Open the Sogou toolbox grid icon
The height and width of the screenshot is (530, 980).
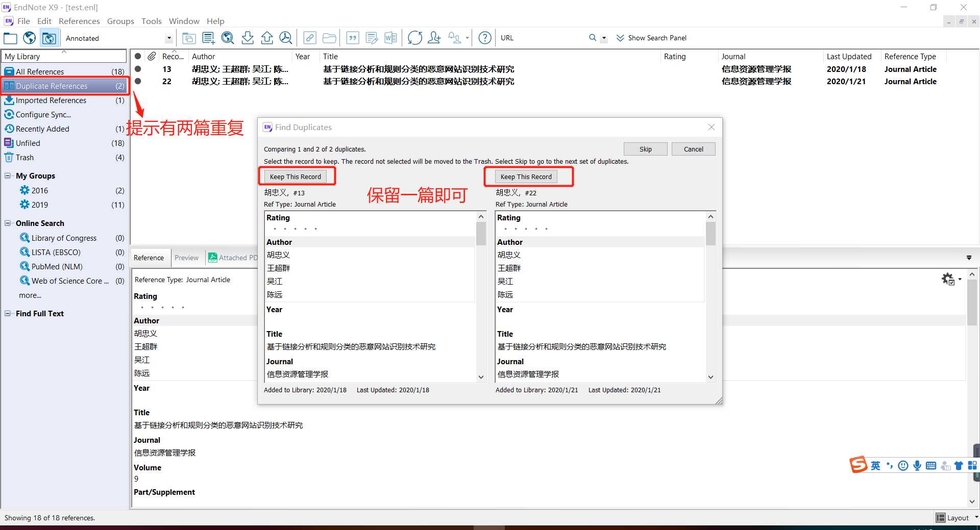(972, 466)
